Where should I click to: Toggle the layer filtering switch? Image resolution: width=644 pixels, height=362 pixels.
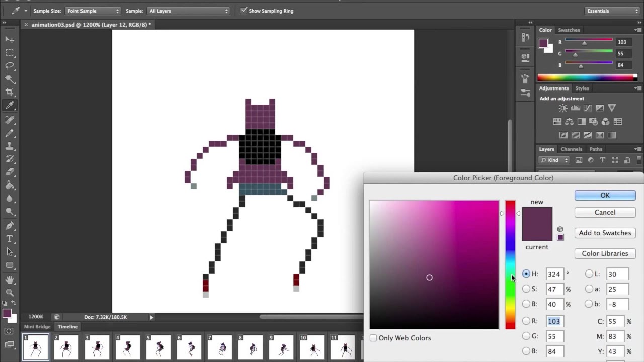click(640, 160)
